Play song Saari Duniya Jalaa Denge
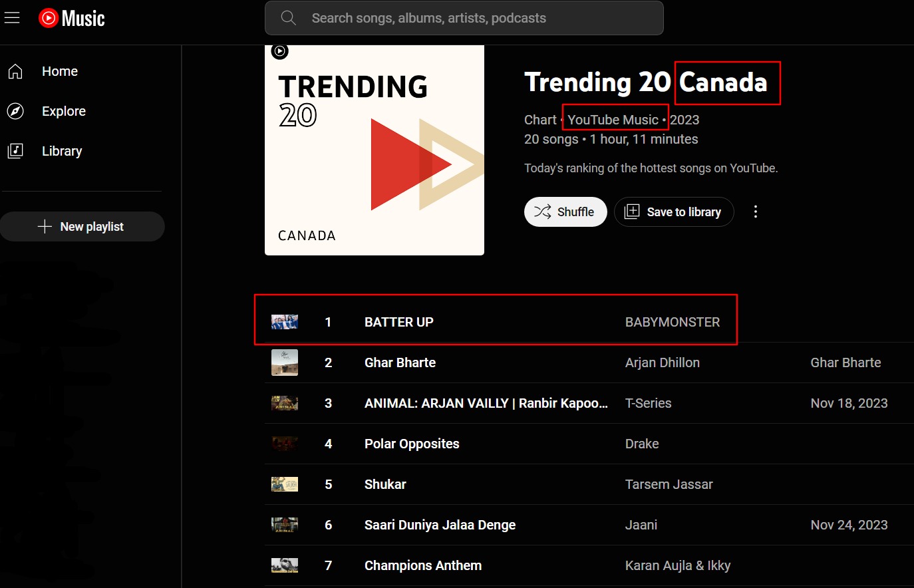The image size is (914, 588). pyautogui.click(x=440, y=525)
